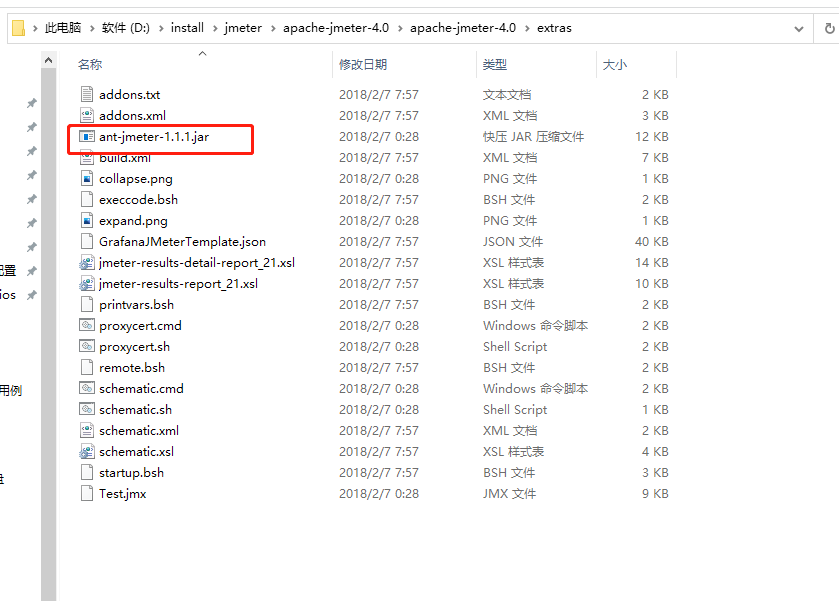The height and width of the screenshot is (601, 839).
Task: Go to jmeter folder breadcrumb
Action: click(x=243, y=28)
